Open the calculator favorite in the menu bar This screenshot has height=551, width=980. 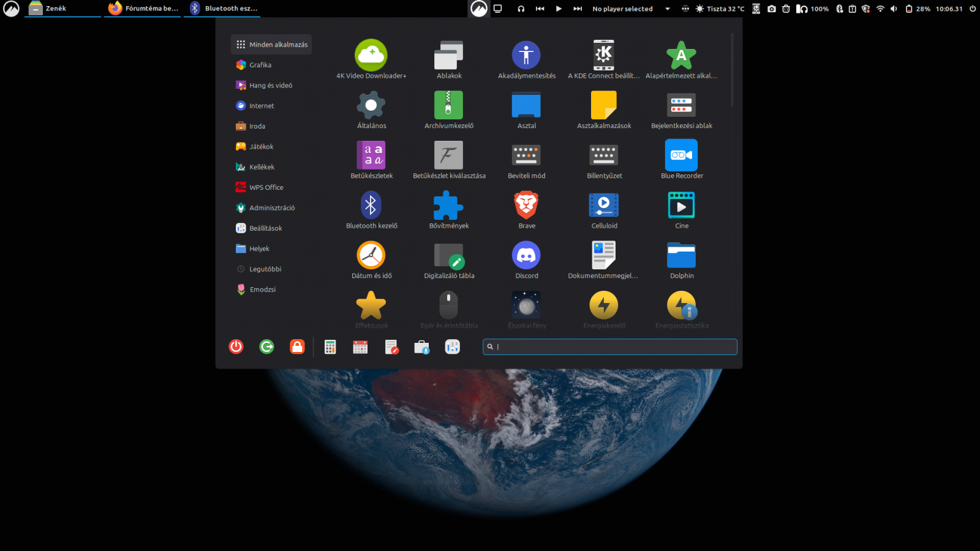click(x=330, y=347)
